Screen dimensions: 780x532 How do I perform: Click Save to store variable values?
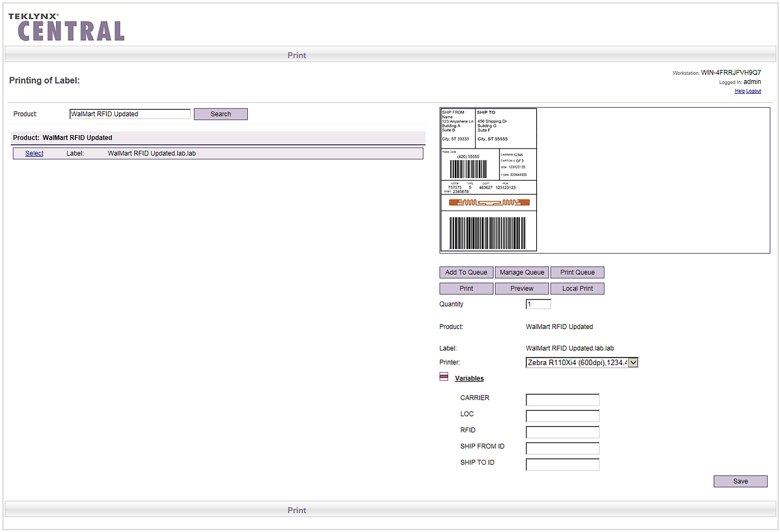pyautogui.click(x=740, y=481)
